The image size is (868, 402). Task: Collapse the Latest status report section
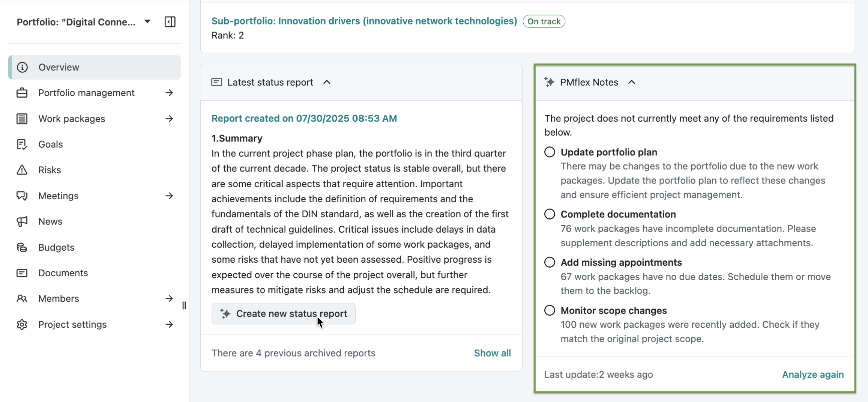pos(326,82)
